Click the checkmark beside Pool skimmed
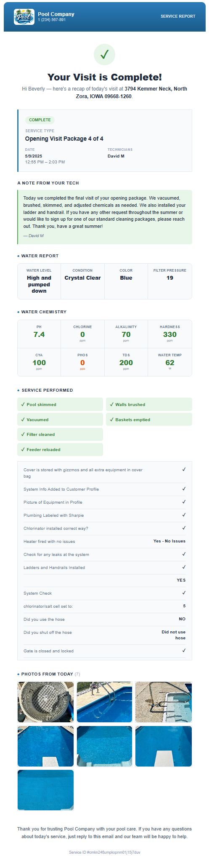Screen dimensions: 209x868 [23, 404]
